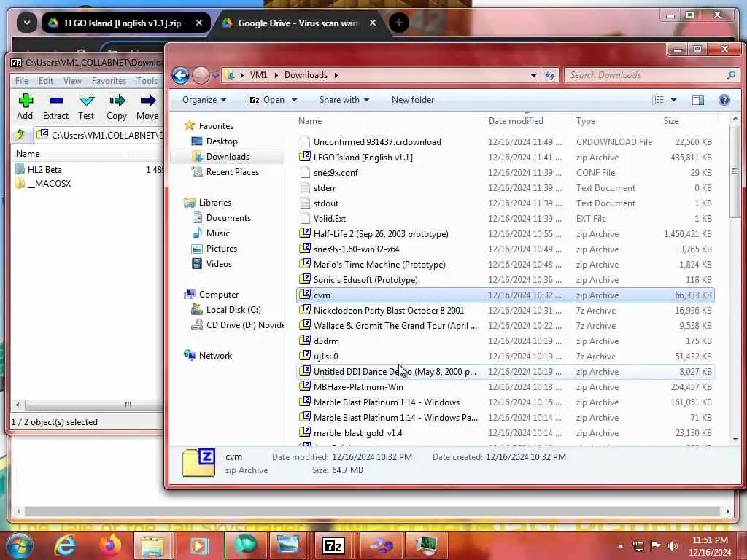Select the HL2 Beta folder in 7-Zip

point(44,169)
